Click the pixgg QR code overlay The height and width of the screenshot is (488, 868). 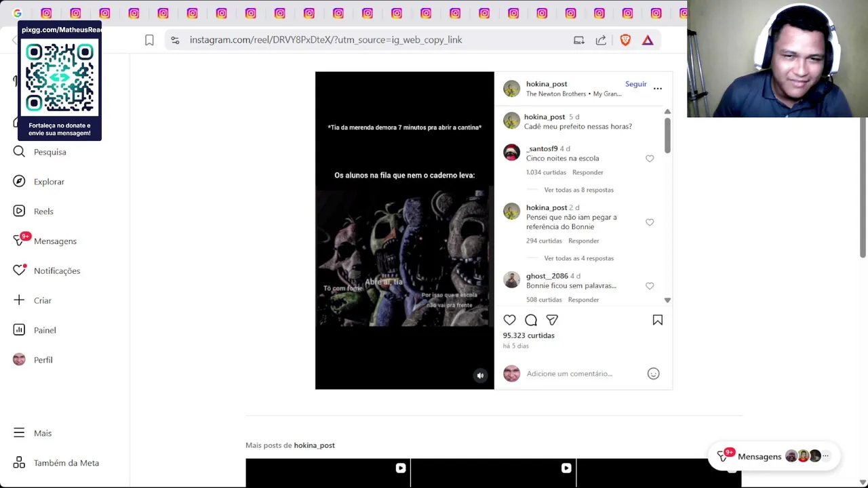60,81
